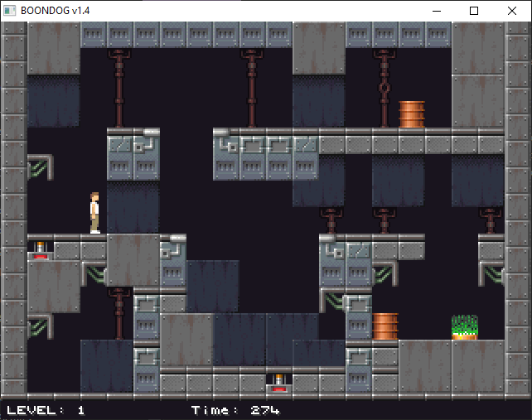The width and height of the screenshot is (532, 420).
Task: Click the Time: 274 countdown display
Action: (235, 410)
